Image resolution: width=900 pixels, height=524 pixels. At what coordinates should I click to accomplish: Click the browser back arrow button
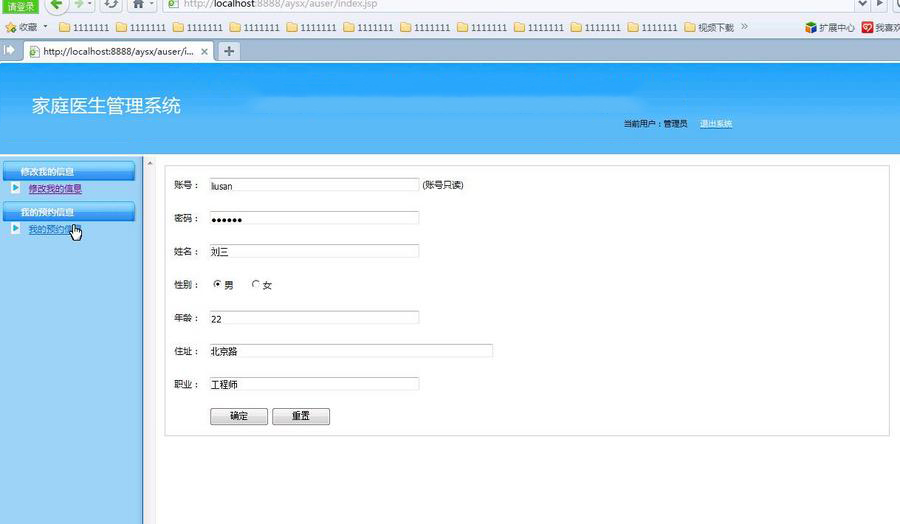point(56,5)
